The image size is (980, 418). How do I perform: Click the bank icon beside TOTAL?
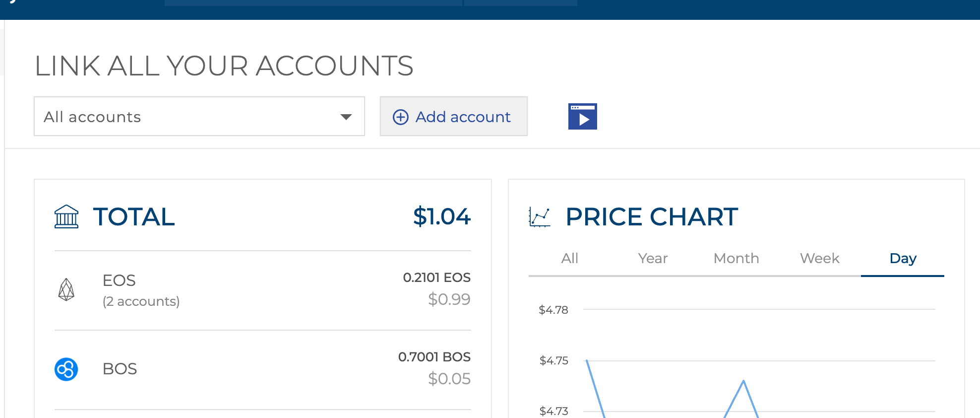pos(66,217)
